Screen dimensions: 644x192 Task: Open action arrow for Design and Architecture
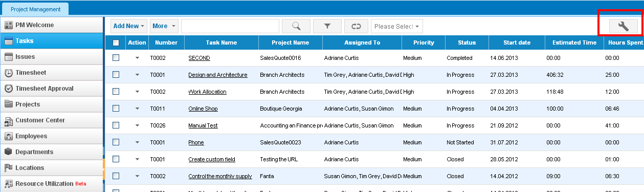coord(137,75)
